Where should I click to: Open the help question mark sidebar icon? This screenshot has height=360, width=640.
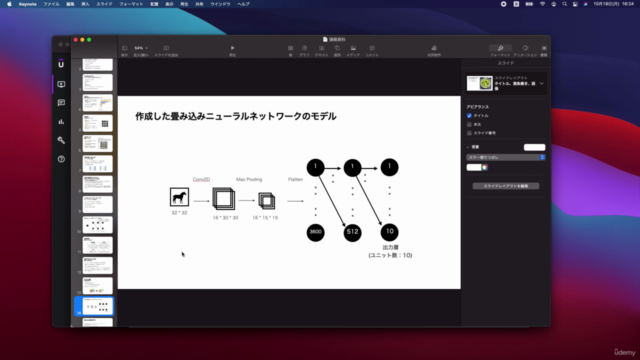[61, 159]
